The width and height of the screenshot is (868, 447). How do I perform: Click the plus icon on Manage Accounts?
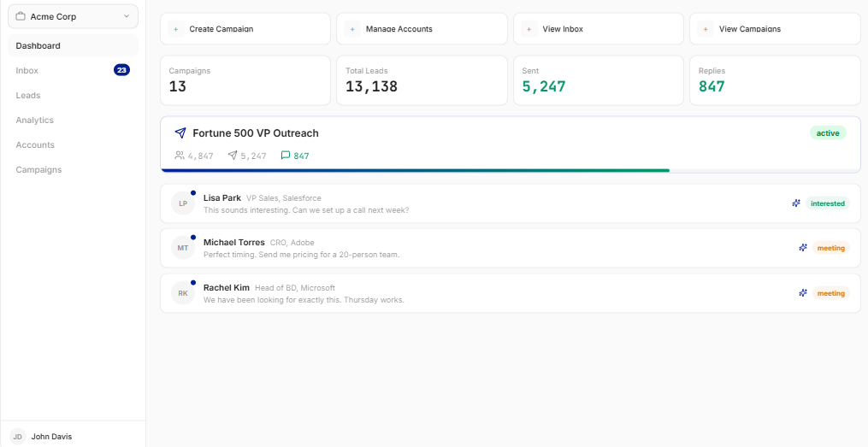point(352,29)
